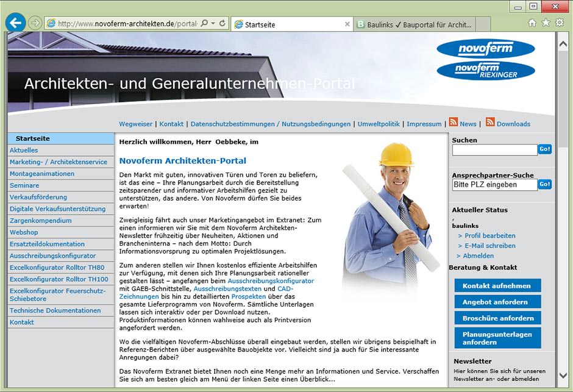Select Aktuelles in the left menu
The height and width of the screenshot is (392, 573).
pos(61,150)
